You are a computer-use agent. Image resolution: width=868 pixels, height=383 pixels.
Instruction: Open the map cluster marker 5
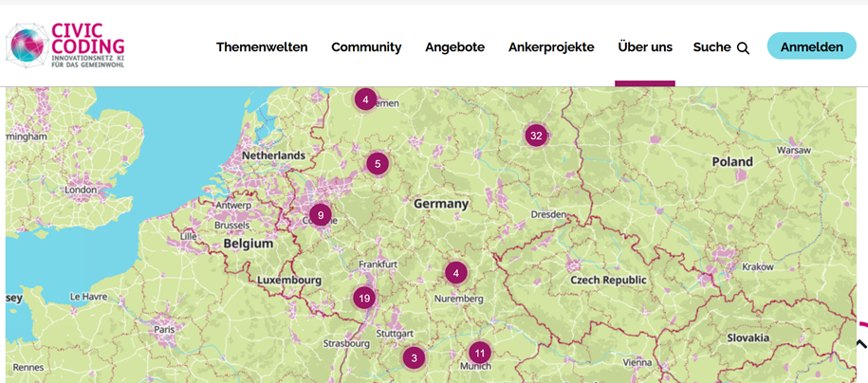(378, 164)
